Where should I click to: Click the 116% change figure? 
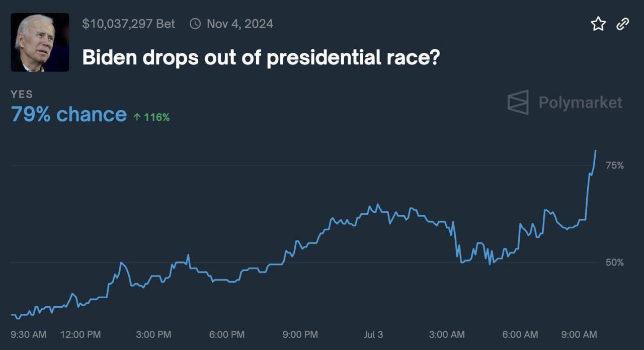pos(156,117)
